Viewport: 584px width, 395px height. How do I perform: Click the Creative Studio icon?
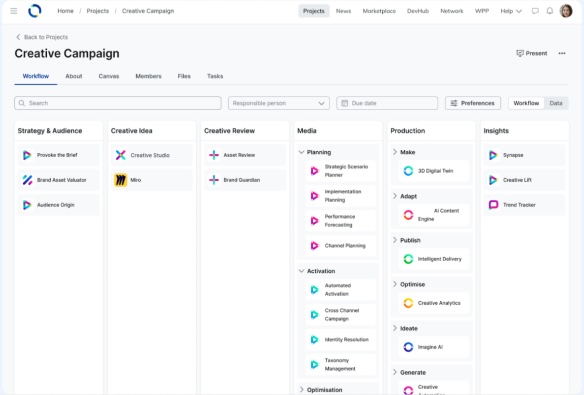pyautogui.click(x=120, y=155)
